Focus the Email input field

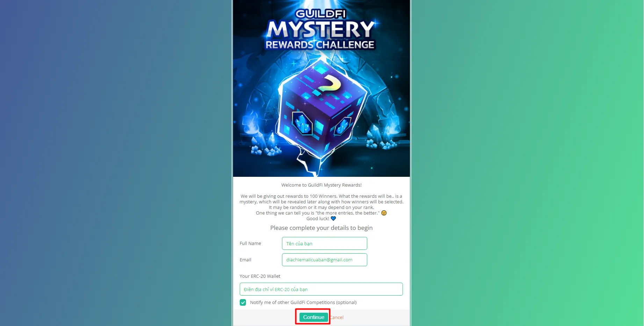325,260
